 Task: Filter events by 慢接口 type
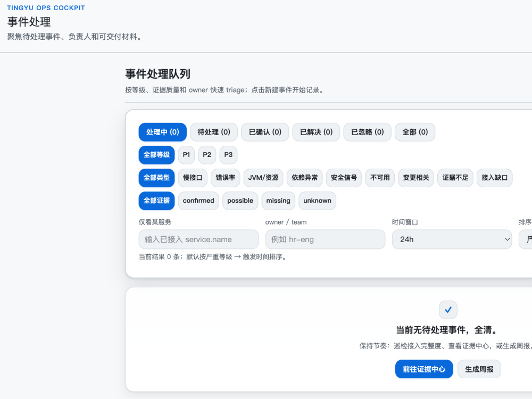click(x=193, y=178)
